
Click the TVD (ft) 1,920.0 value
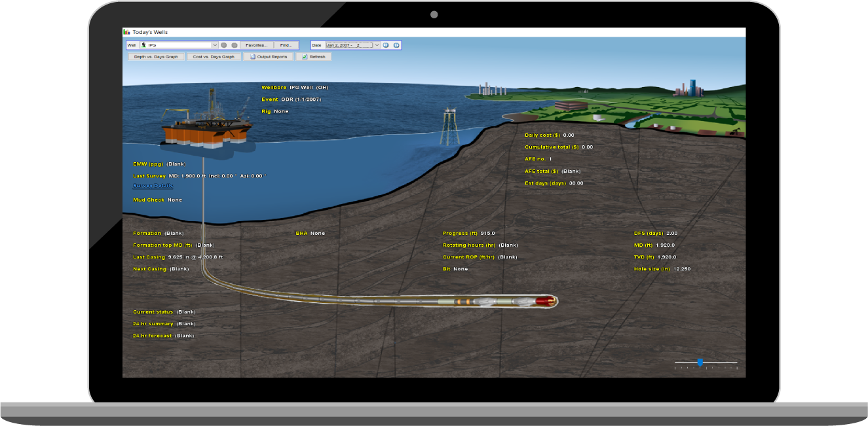[x=667, y=257]
